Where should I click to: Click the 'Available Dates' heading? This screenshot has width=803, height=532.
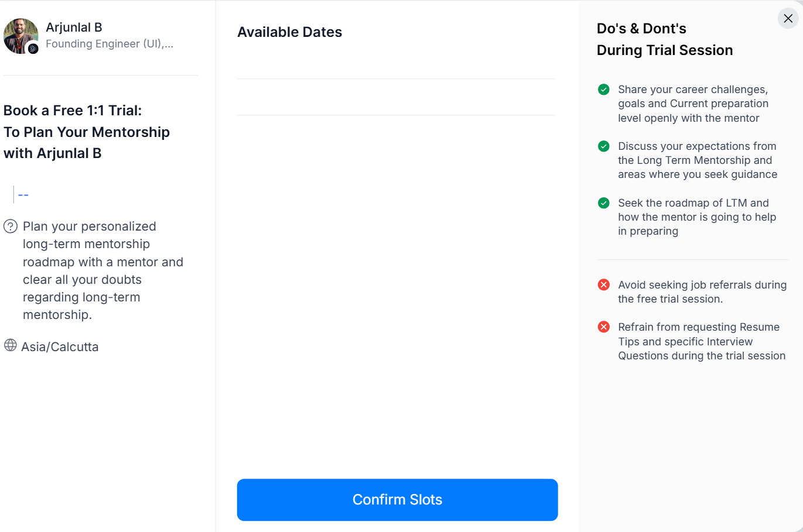[x=289, y=32]
